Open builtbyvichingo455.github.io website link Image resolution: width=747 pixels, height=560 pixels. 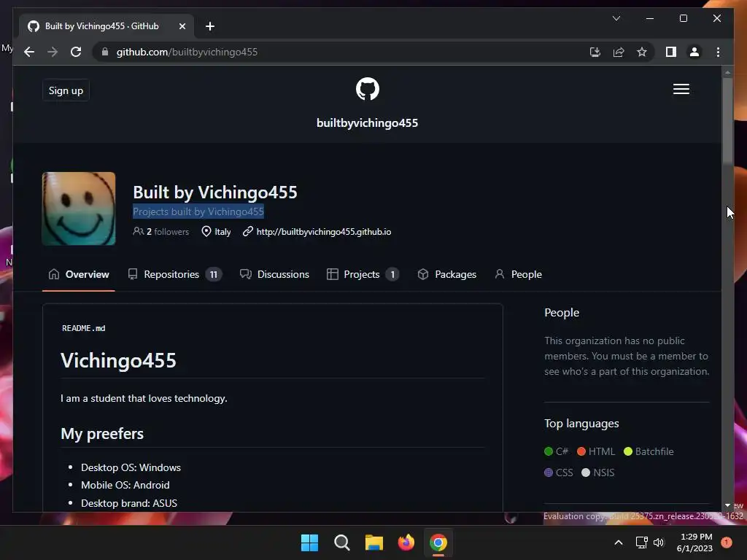pos(323,231)
